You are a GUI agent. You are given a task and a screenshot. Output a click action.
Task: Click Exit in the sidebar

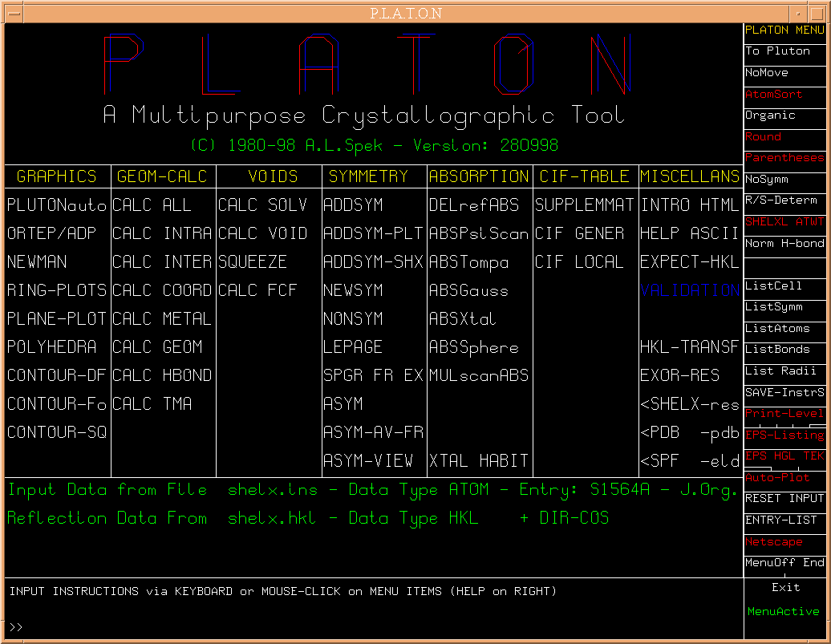click(785, 587)
